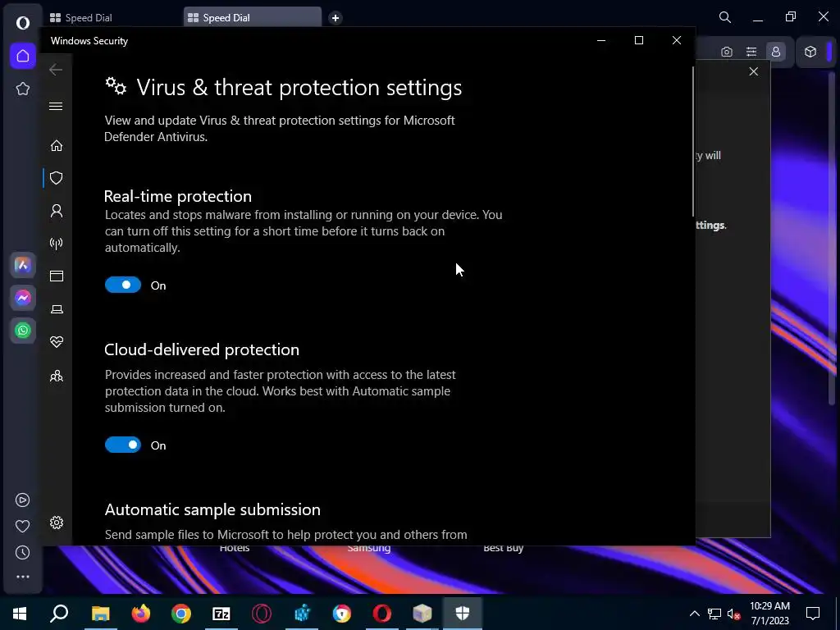Launch Firefox from the taskbar
This screenshot has width=840, height=630.
pyautogui.click(x=141, y=614)
